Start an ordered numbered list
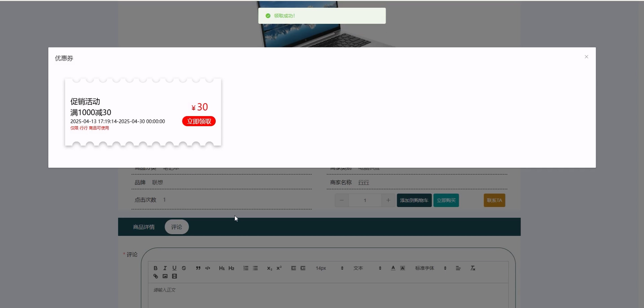This screenshot has width=644, height=308. click(246, 268)
